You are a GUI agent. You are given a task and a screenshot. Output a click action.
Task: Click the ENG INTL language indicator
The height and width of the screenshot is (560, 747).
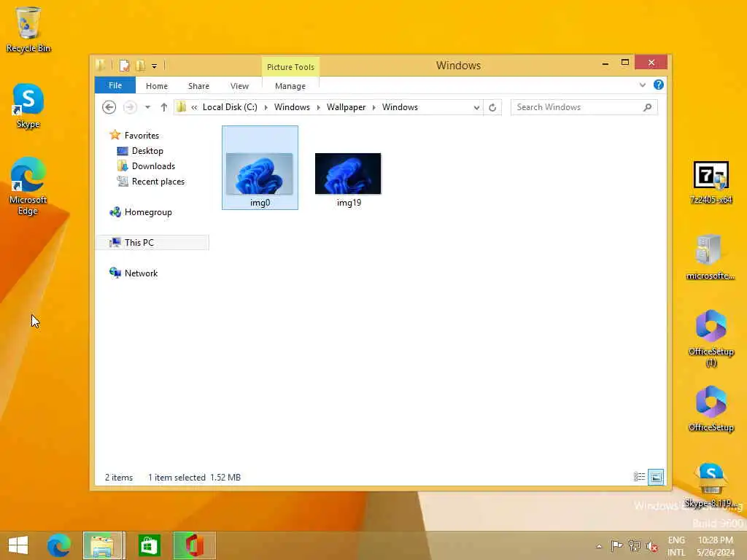(676, 546)
